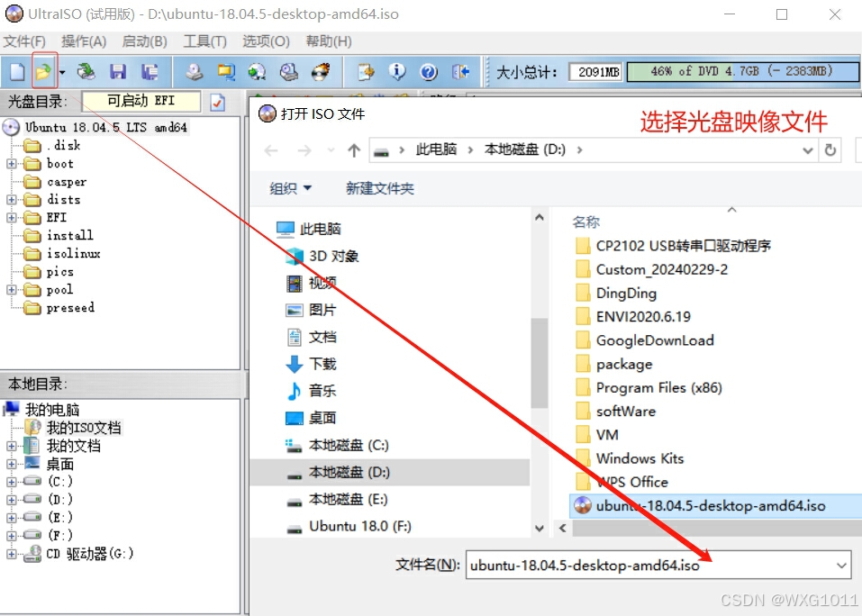Expand the (D:) drive in local tree

pyautogui.click(x=12, y=500)
